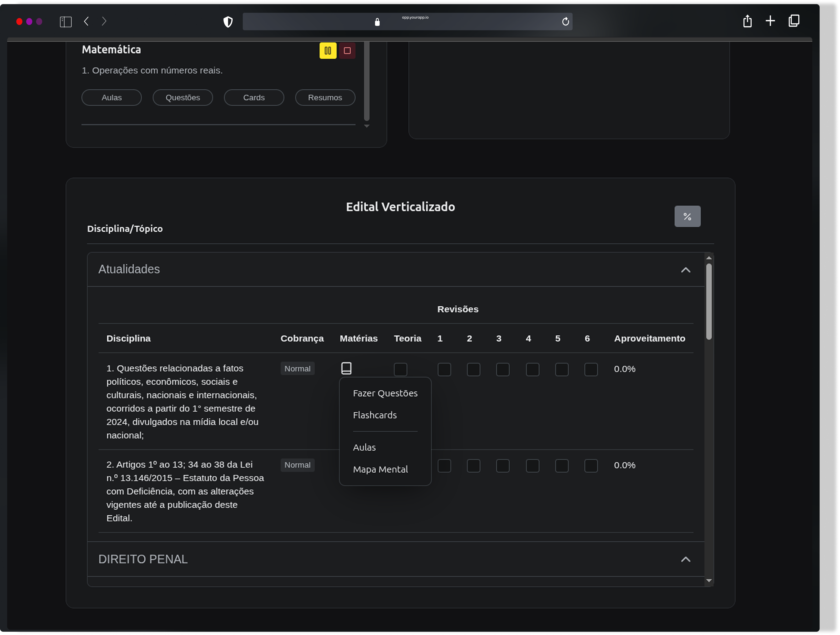Focus the browser address bar

(x=407, y=22)
